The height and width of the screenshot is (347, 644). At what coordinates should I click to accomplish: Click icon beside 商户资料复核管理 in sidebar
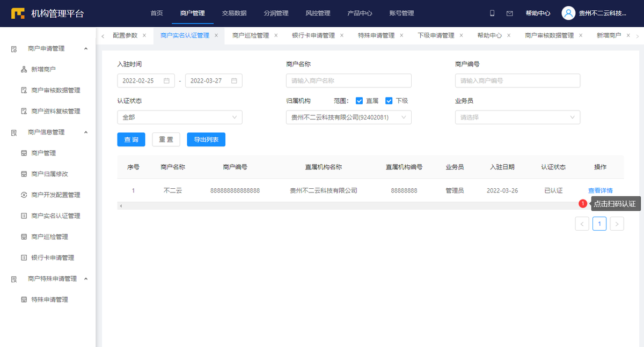click(24, 111)
